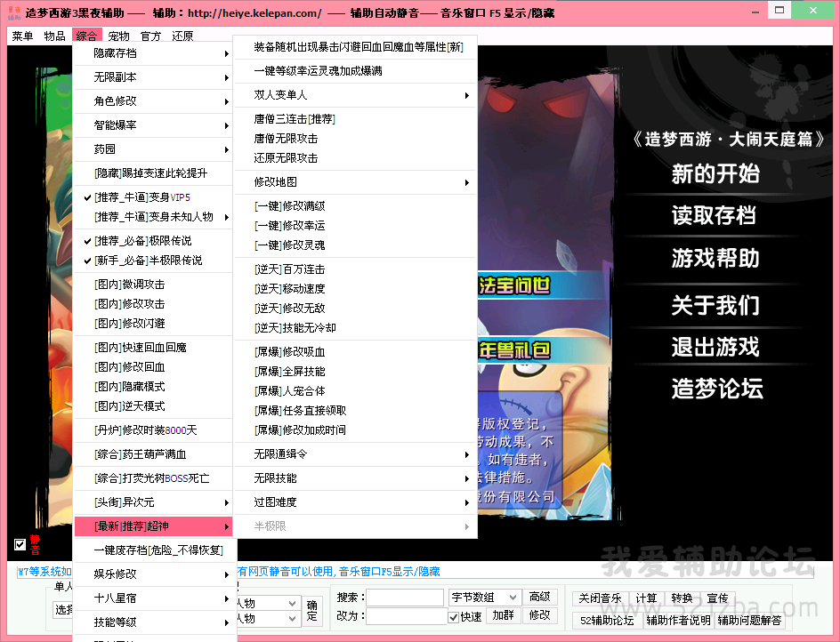Expand the 角色修改 submenu
Image resolution: width=840 pixels, height=642 pixels.
[153, 101]
